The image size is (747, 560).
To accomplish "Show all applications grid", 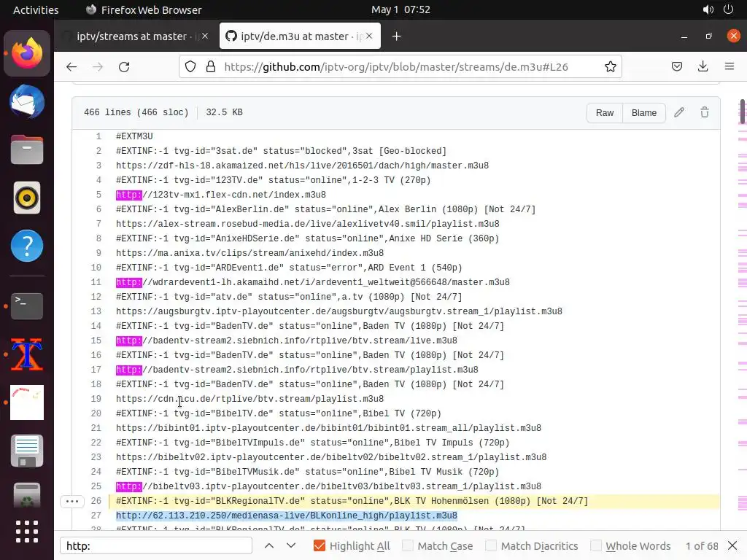I will [x=27, y=532].
